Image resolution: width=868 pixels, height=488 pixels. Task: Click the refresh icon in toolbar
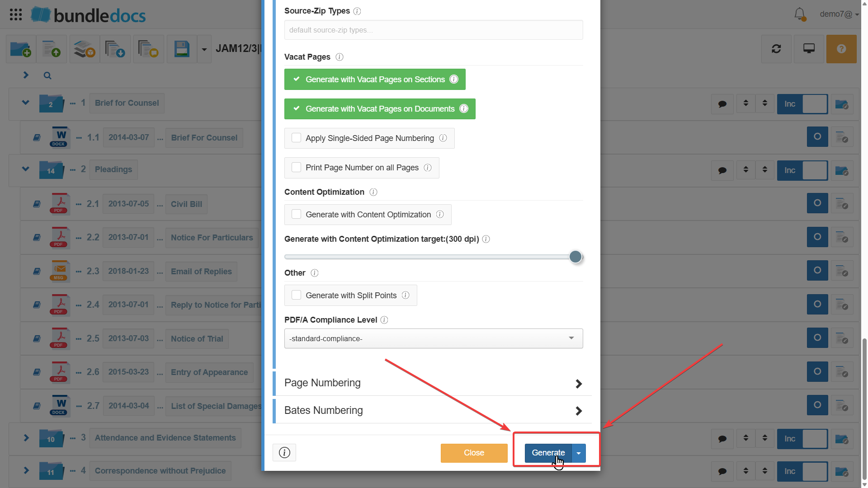pyautogui.click(x=776, y=49)
